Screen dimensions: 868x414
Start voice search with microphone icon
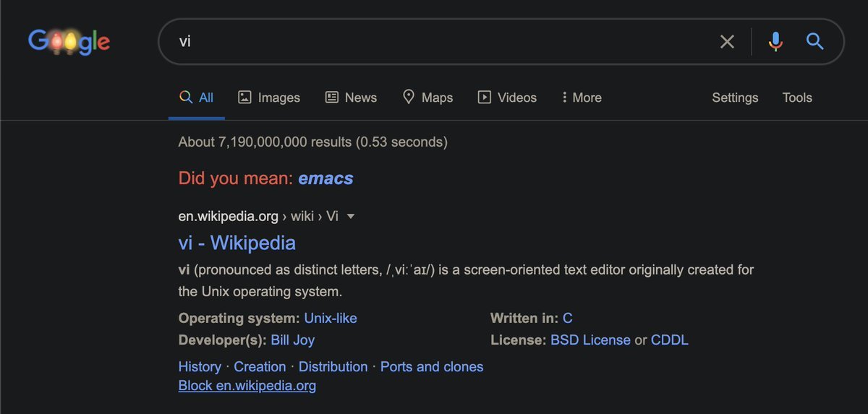tap(775, 42)
